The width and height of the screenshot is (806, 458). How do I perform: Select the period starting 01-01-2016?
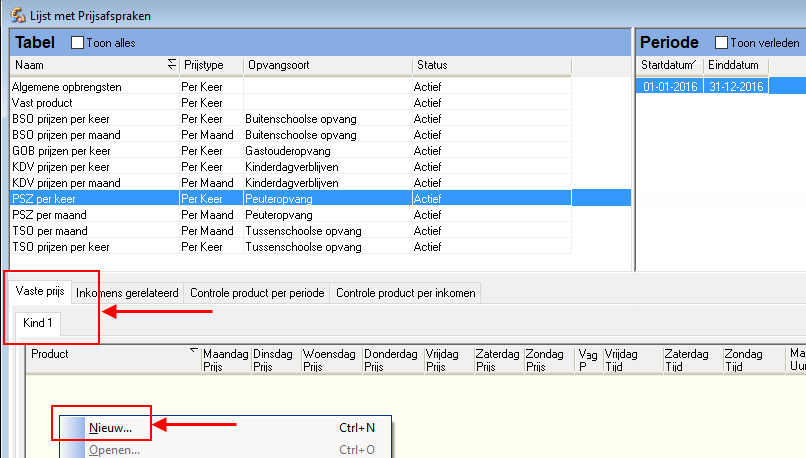point(668,87)
